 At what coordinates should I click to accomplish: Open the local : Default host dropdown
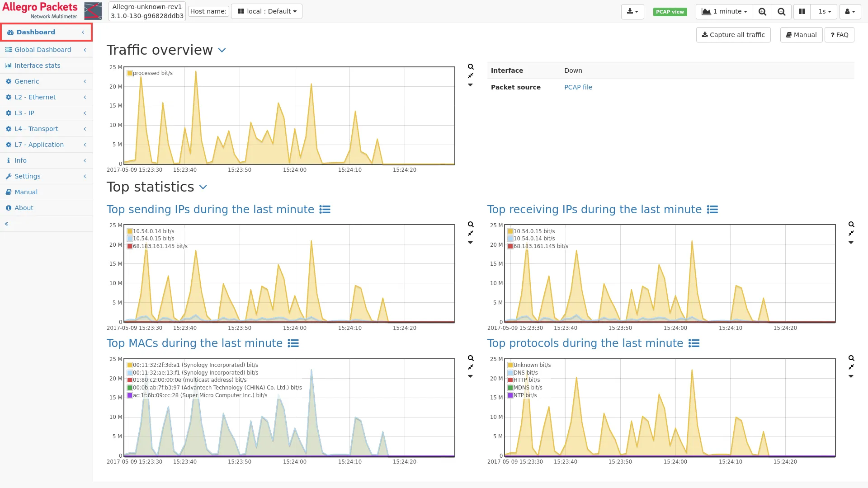click(267, 11)
